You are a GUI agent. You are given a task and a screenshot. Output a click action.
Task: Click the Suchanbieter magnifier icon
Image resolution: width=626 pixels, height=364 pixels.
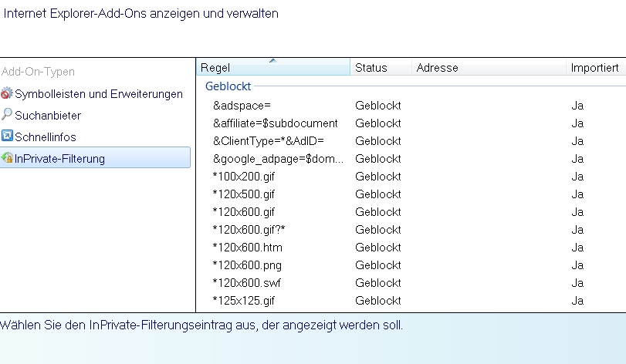7,115
